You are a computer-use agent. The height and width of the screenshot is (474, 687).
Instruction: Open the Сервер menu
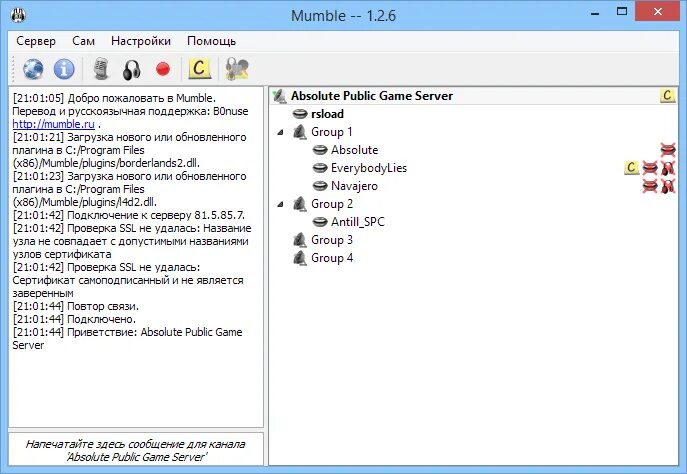tap(36, 41)
